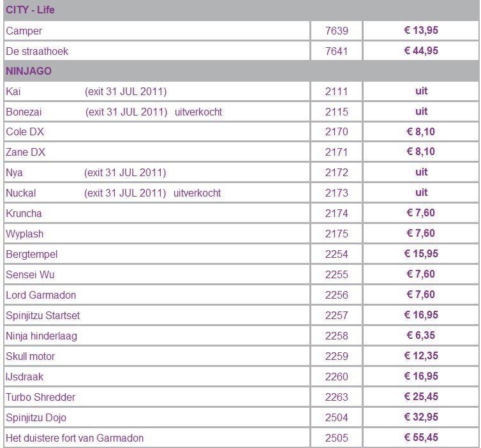481x448 pixels.
Task: Select De straathoek product name
Action: (x=37, y=51)
